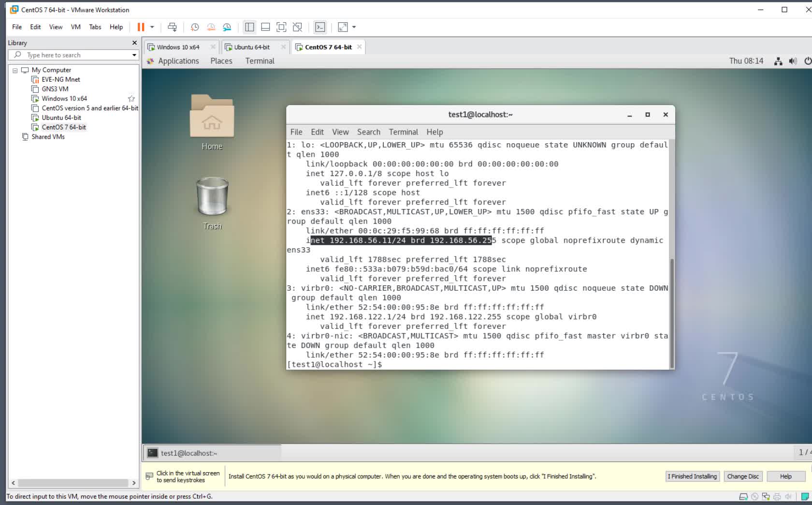Close the Windows 10 x64 tab
Screen dimensions: 812x505
(213, 47)
